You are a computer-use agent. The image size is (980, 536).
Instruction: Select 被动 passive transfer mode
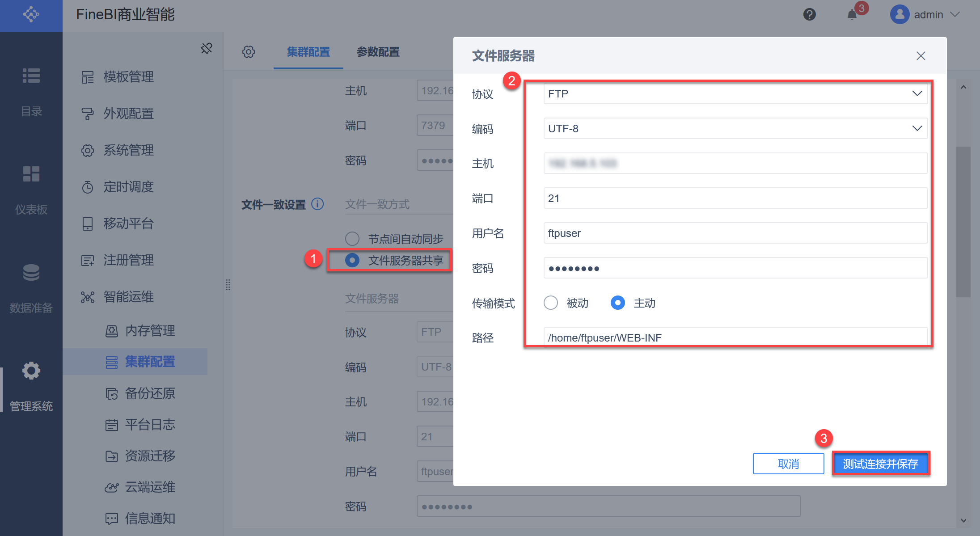tap(551, 303)
